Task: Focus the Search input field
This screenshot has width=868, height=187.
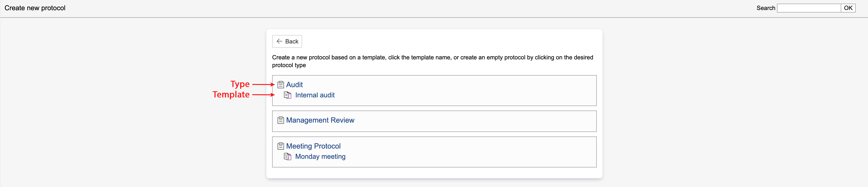Action: 808,8
